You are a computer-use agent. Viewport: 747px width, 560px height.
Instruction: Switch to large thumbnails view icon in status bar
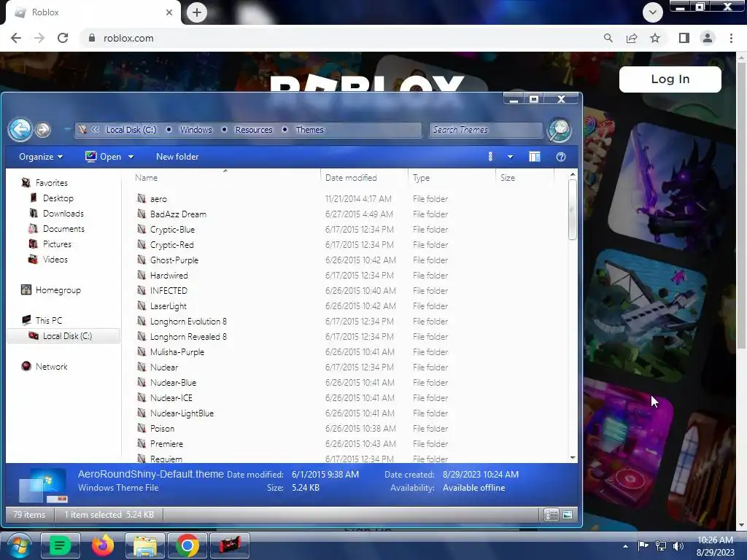click(568, 515)
